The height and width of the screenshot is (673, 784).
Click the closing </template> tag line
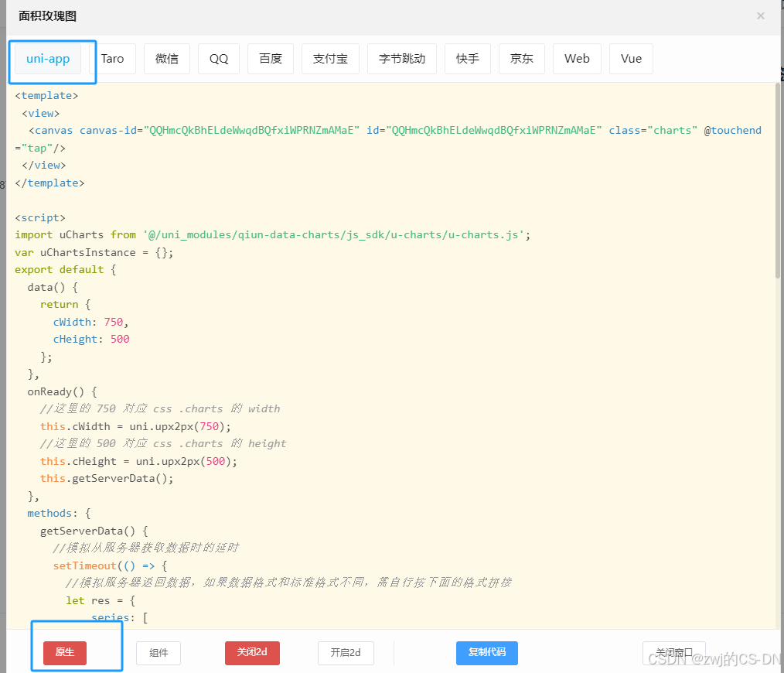pos(49,183)
